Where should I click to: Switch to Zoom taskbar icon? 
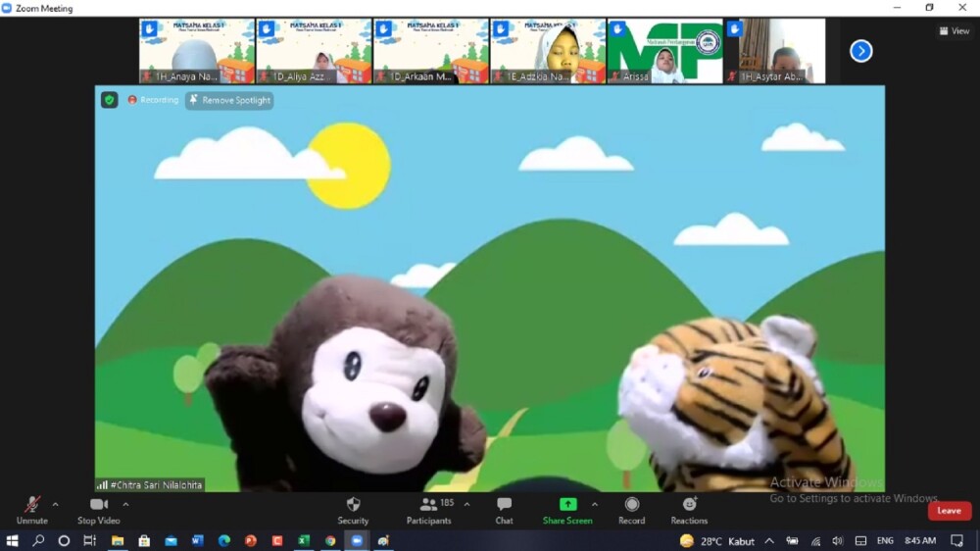[357, 540]
